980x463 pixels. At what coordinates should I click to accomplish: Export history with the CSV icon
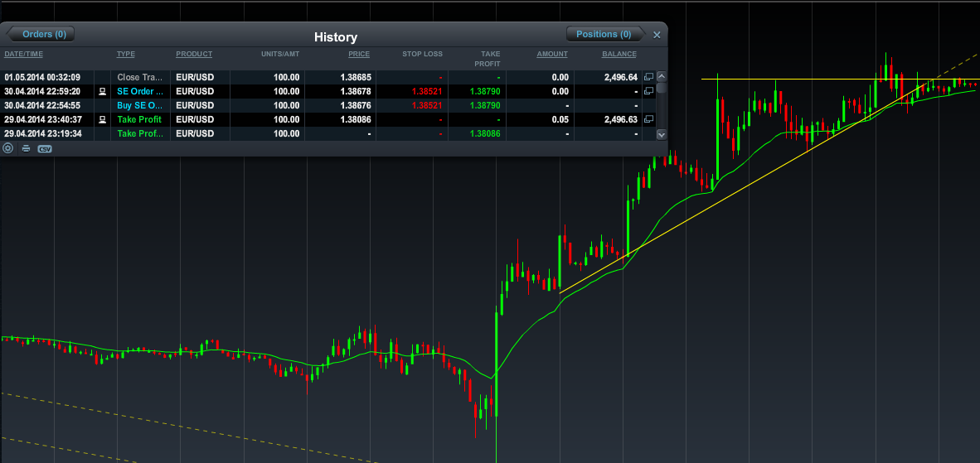45,148
